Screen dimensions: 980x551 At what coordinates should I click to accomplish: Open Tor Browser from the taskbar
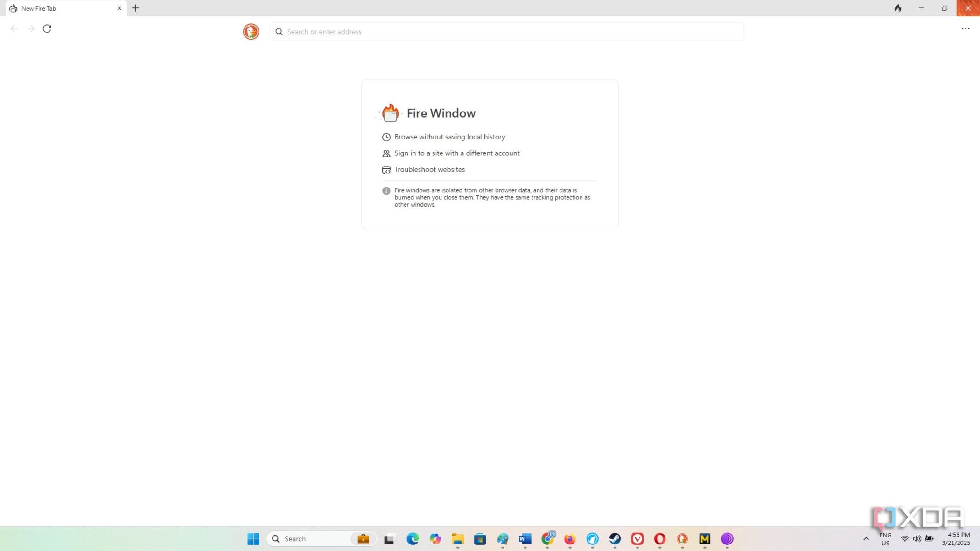click(x=727, y=539)
